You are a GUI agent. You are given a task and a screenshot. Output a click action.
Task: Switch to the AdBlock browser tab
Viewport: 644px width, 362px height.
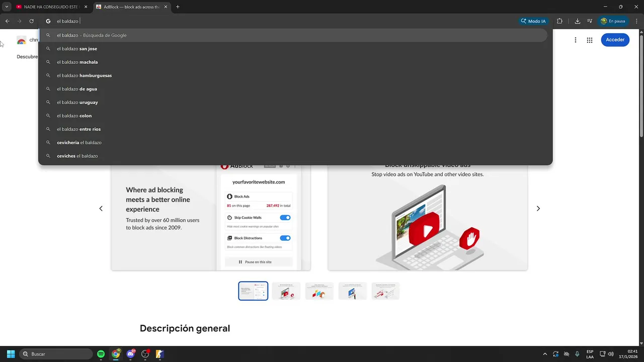click(x=131, y=7)
